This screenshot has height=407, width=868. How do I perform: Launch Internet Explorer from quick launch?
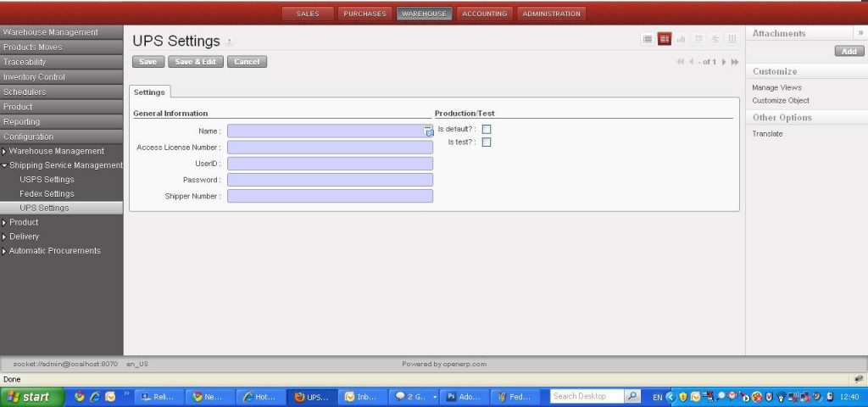(x=95, y=397)
